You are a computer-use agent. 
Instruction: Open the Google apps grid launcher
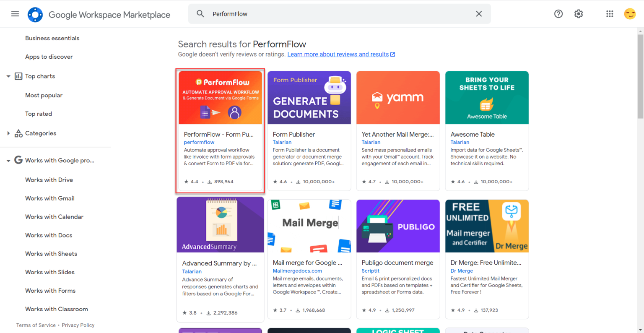coord(610,14)
